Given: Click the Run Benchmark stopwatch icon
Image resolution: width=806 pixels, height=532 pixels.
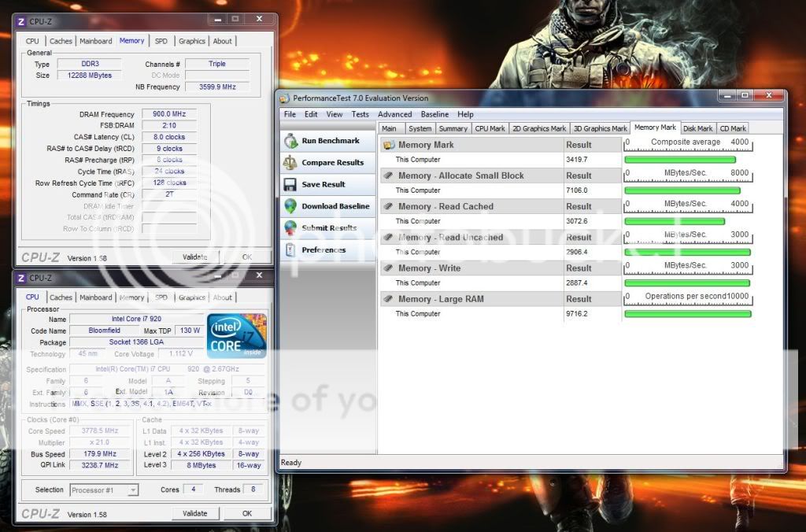Looking at the screenshot, I should pyautogui.click(x=291, y=141).
